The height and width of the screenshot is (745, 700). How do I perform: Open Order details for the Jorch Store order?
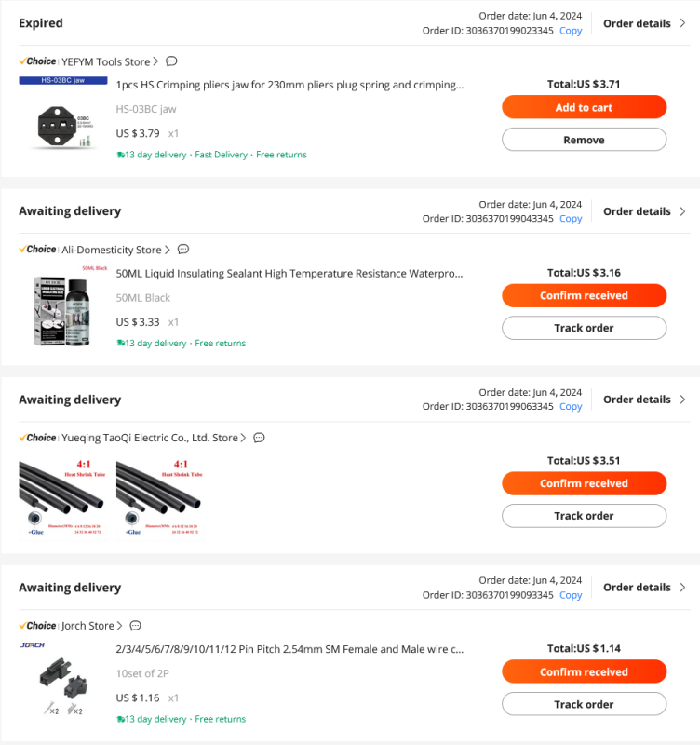coord(644,588)
